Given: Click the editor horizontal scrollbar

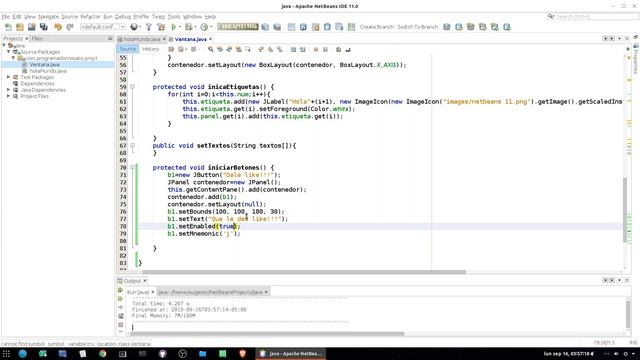Looking at the screenshot, I should pyautogui.click(x=304, y=272).
